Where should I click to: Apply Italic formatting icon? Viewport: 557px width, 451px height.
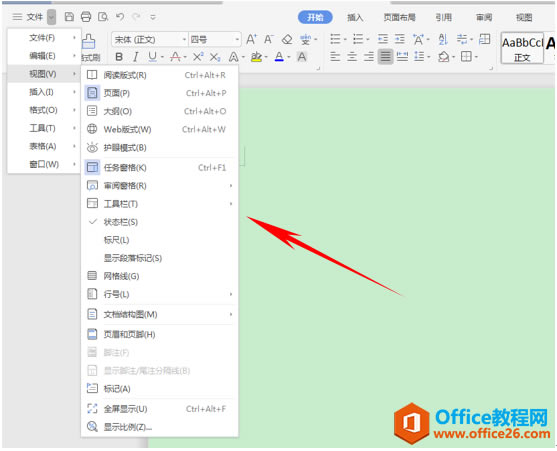[x=135, y=57]
